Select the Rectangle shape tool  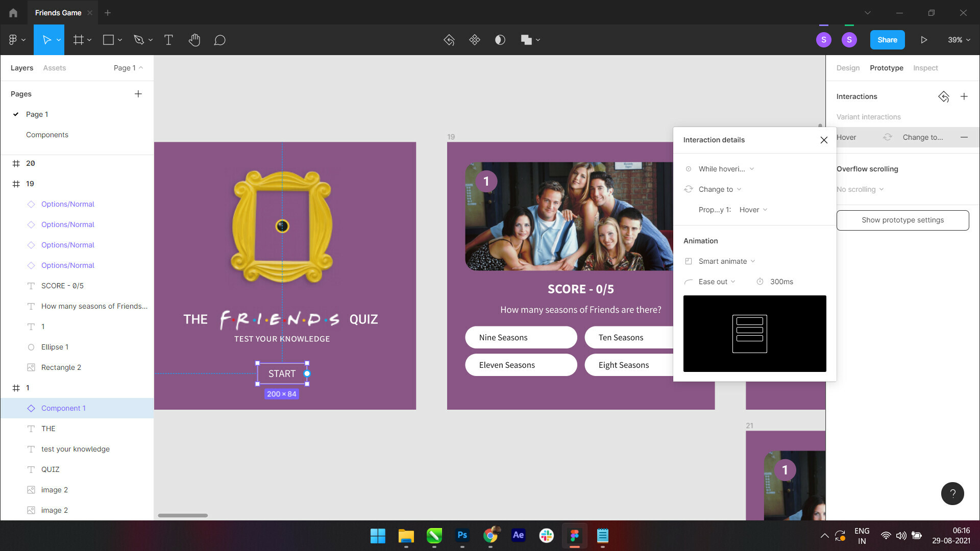(x=108, y=40)
